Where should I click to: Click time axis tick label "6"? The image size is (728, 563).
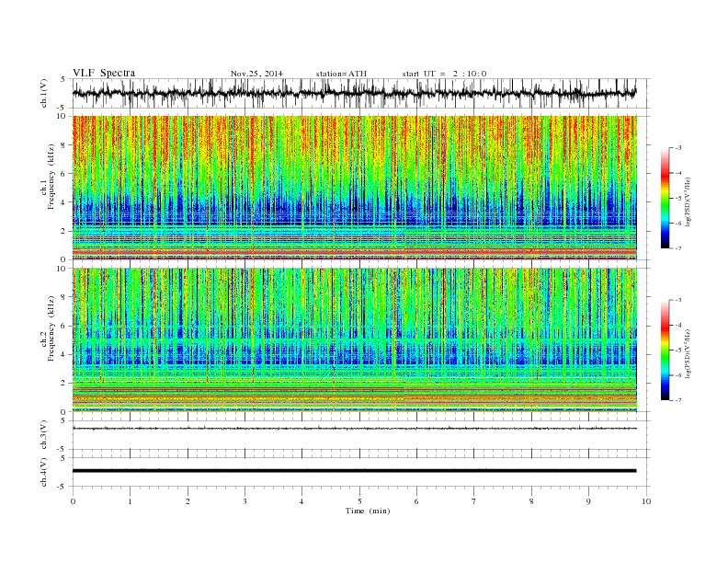(417, 501)
